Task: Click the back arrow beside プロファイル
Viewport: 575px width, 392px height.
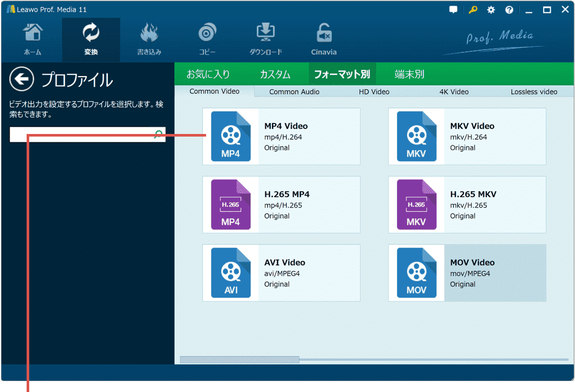Action: (x=21, y=79)
